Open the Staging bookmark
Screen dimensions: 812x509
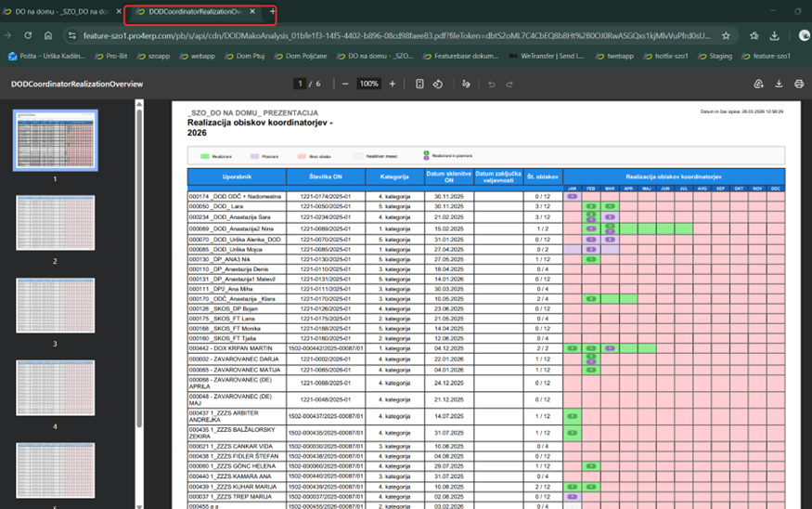(x=715, y=56)
